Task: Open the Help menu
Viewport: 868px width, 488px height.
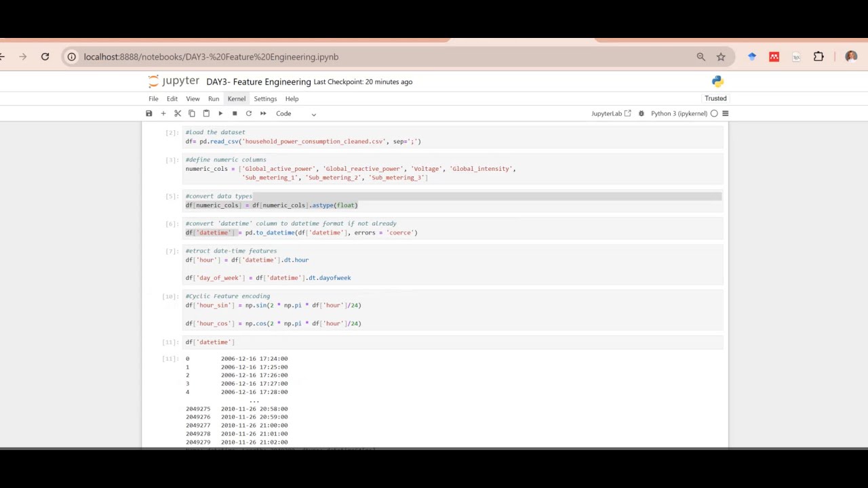Action: pos(292,99)
